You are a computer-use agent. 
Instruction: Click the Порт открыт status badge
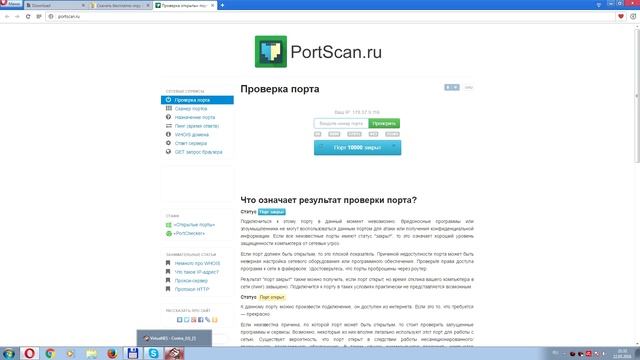(x=272, y=297)
